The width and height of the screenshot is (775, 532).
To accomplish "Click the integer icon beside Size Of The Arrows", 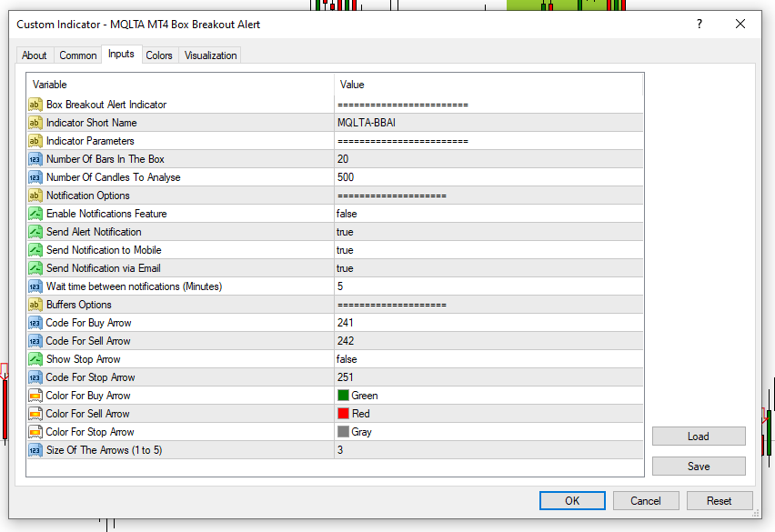I will [35, 450].
